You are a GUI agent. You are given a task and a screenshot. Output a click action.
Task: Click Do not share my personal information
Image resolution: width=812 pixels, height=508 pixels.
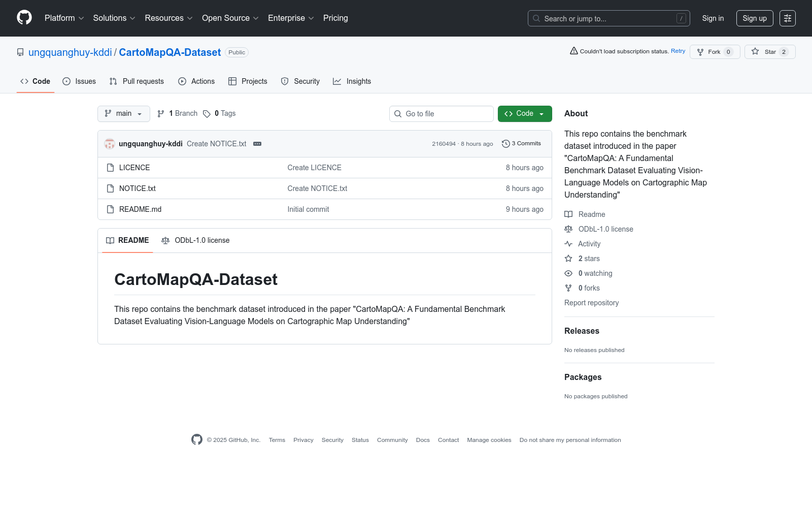click(x=570, y=440)
